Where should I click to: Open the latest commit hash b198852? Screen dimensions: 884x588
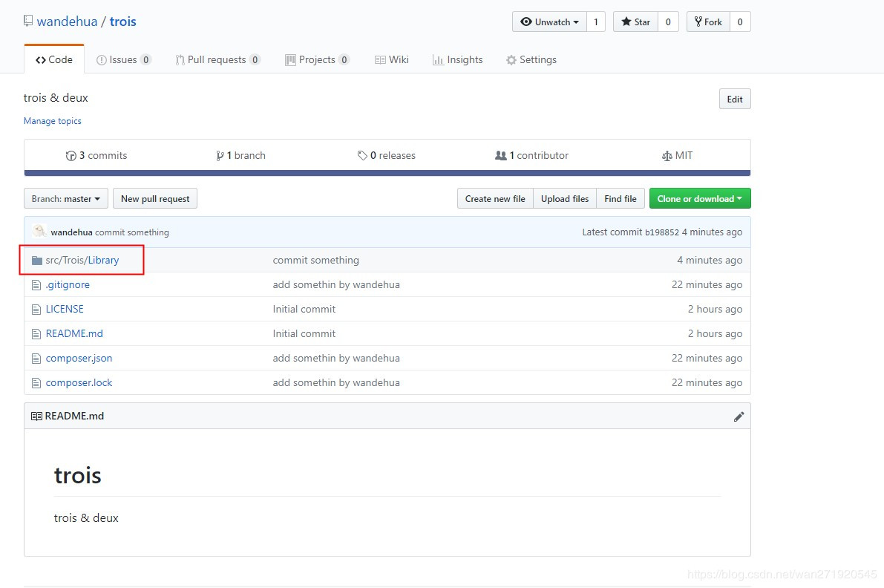click(662, 232)
